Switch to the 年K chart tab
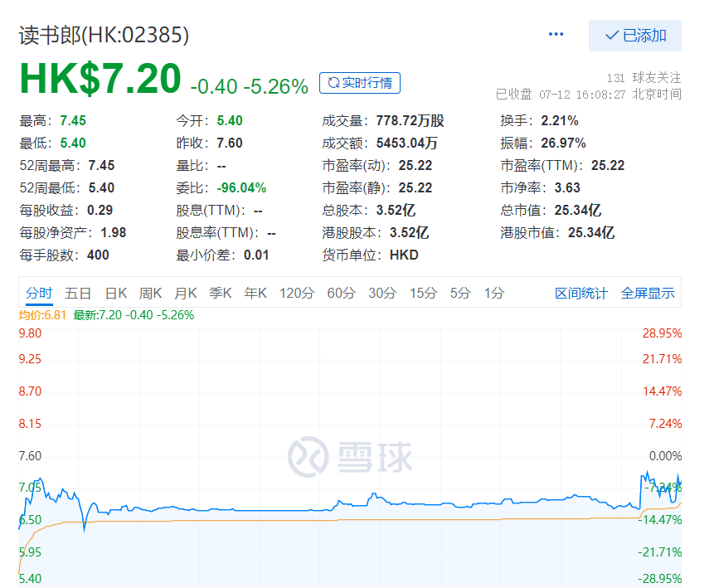 coord(255,293)
